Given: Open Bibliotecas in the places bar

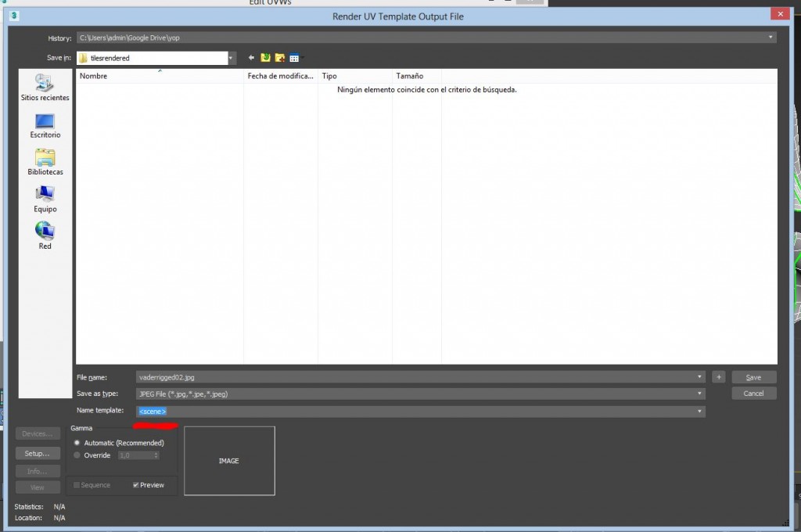Looking at the screenshot, I should (x=45, y=162).
